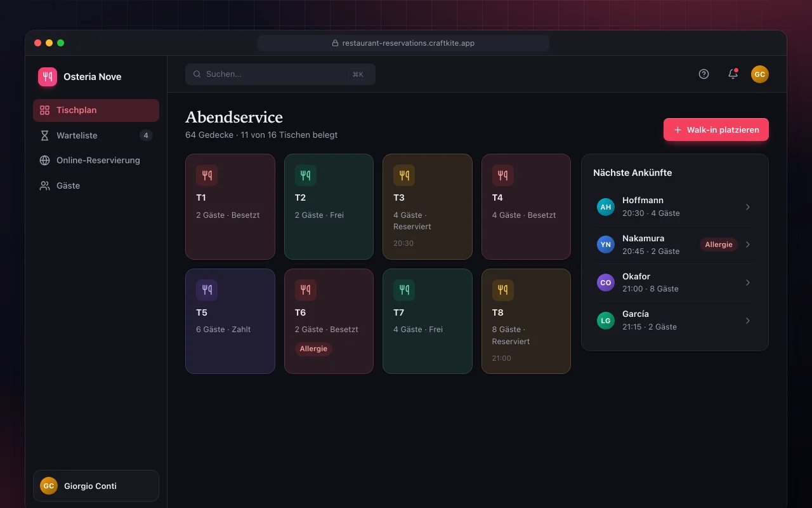The height and width of the screenshot is (508, 812).
Task: Click the GC avatar in top bar
Action: (x=760, y=74)
